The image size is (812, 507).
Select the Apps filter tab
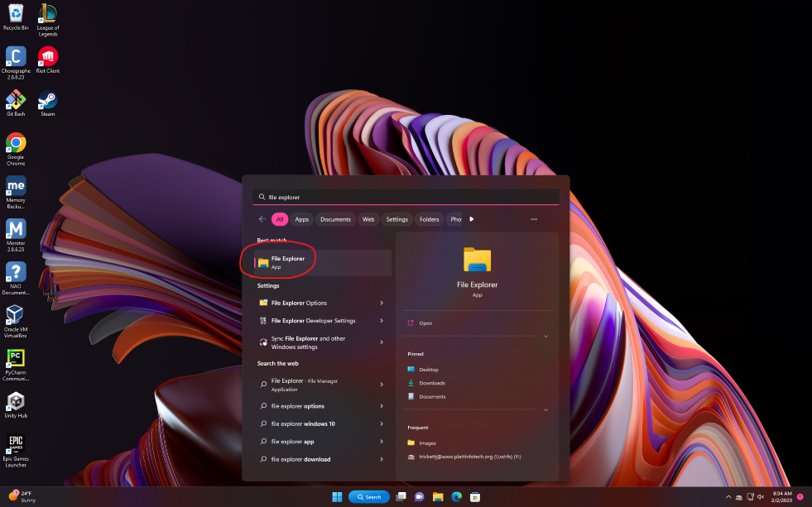302,219
